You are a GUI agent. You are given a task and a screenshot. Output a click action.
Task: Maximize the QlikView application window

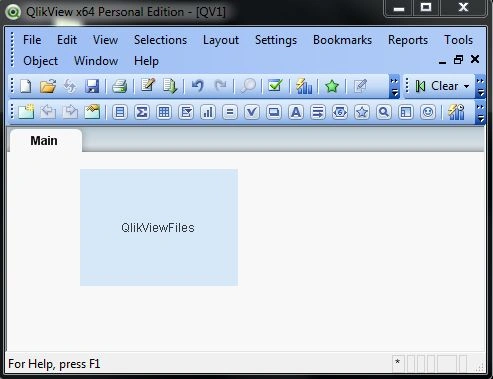coord(426,7)
